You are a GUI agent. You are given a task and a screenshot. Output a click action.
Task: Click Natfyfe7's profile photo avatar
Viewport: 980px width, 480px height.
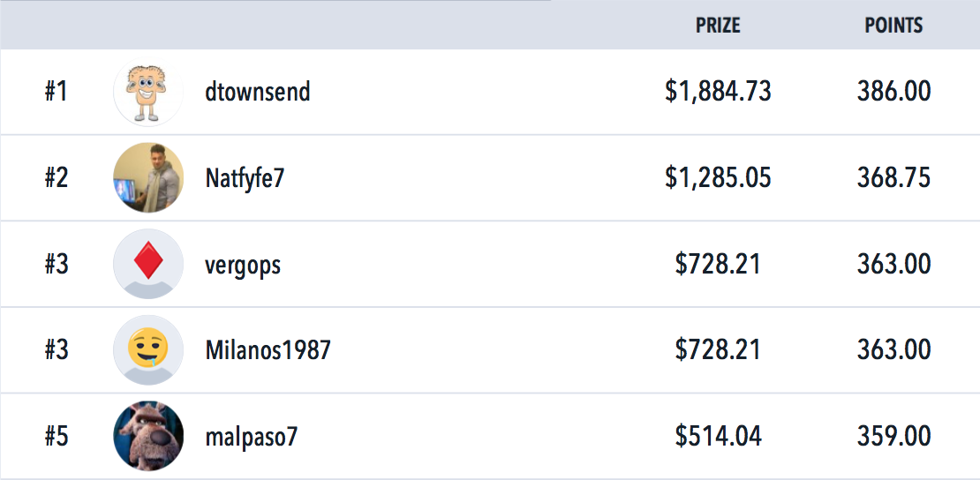(148, 178)
